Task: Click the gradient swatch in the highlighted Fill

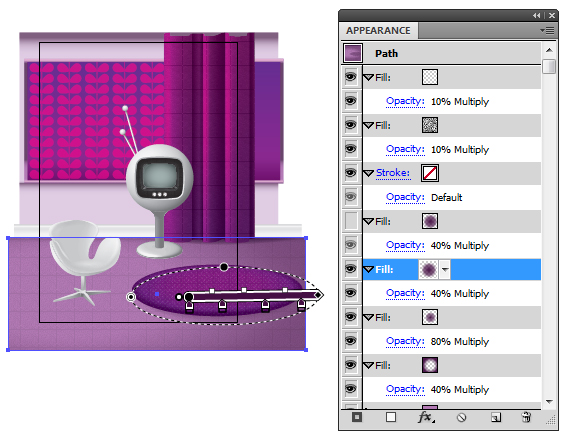Action: (x=429, y=270)
